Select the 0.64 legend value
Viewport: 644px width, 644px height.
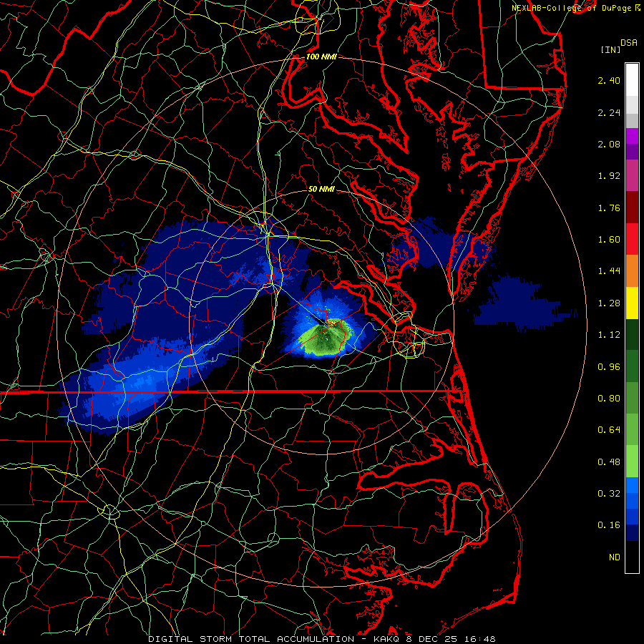[x=609, y=430]
